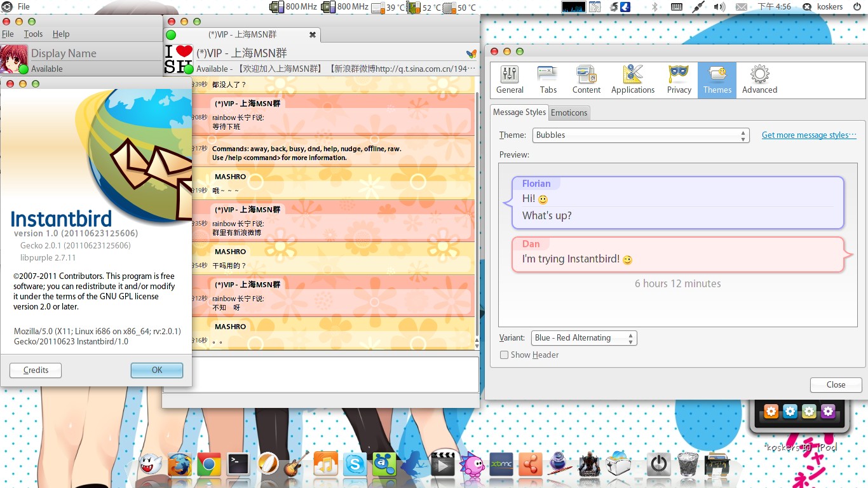Open the Available status selector in buddy list

point(47,69)
